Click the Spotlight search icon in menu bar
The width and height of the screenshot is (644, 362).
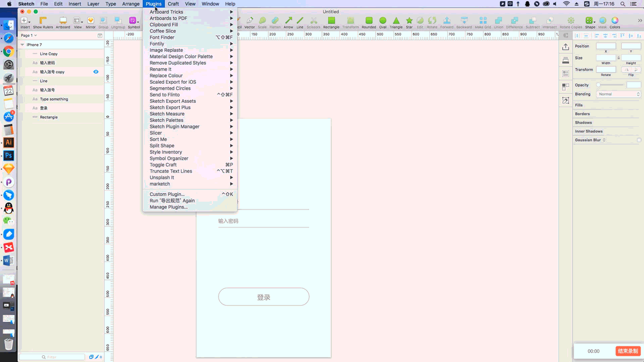point(623,4)
